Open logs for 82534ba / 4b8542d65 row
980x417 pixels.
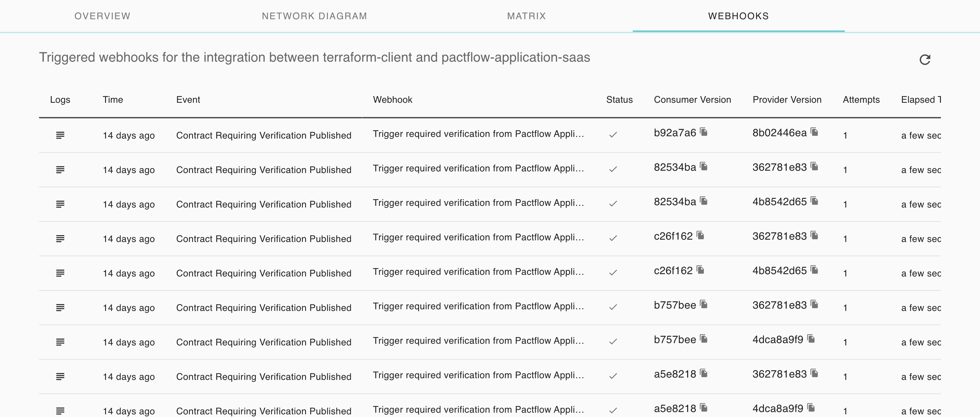[x=60, y=204]
